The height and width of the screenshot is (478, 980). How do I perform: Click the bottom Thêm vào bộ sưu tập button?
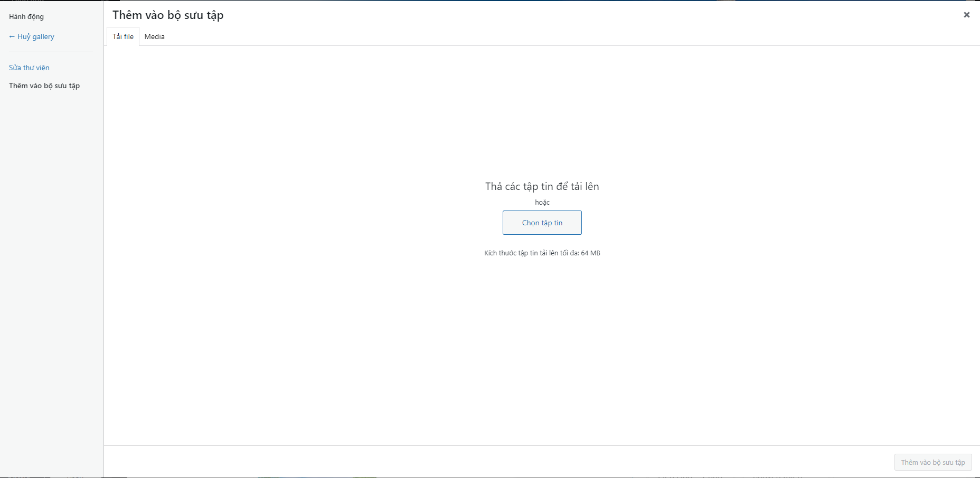(933, 462)
